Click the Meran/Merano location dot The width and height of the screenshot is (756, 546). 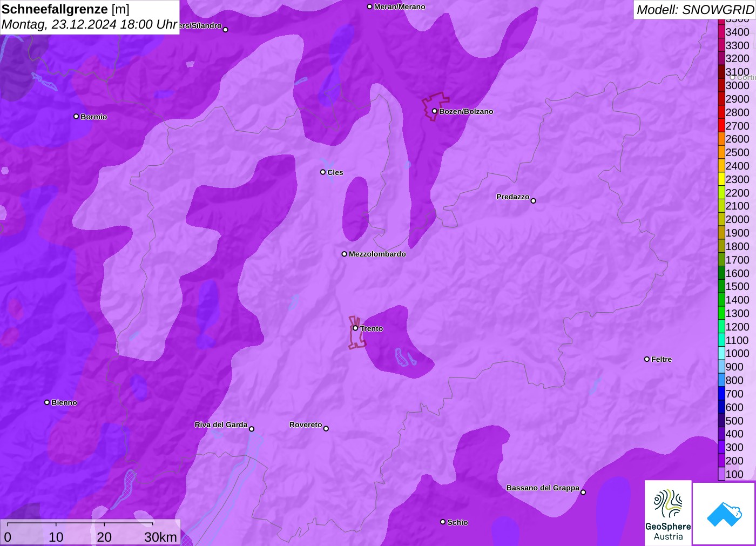(369, 6)
